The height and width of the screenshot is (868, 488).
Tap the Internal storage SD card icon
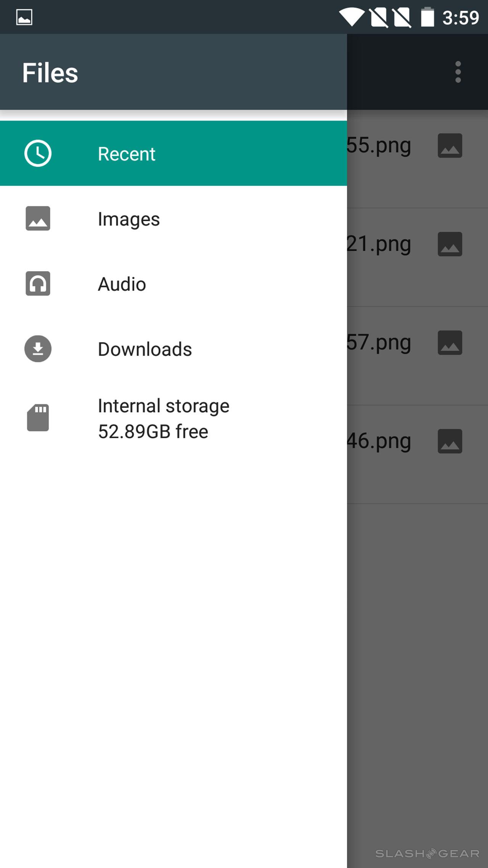click(x=38, y=418)
